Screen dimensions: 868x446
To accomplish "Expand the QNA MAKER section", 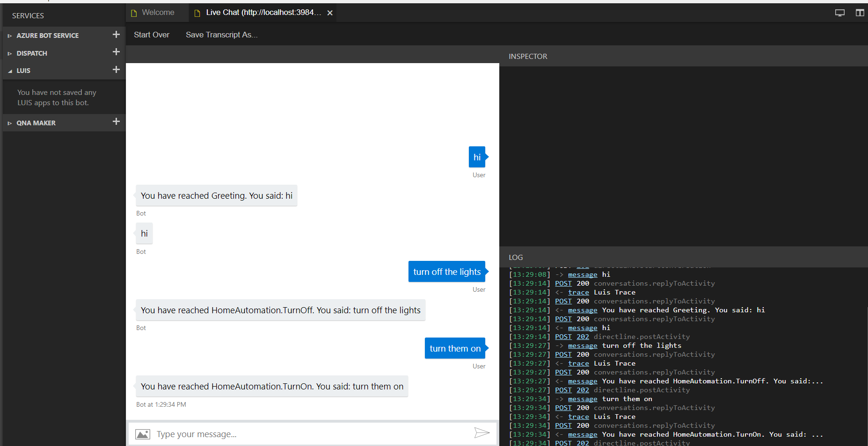I will click(10, 122).
